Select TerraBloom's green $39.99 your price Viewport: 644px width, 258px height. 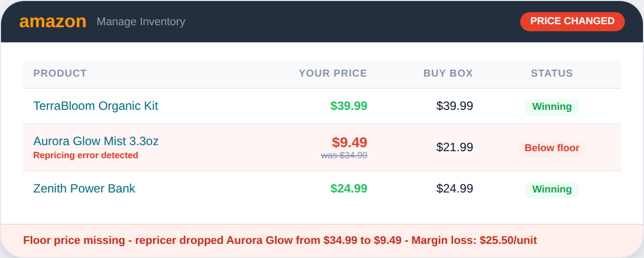(x=349, y=106)
